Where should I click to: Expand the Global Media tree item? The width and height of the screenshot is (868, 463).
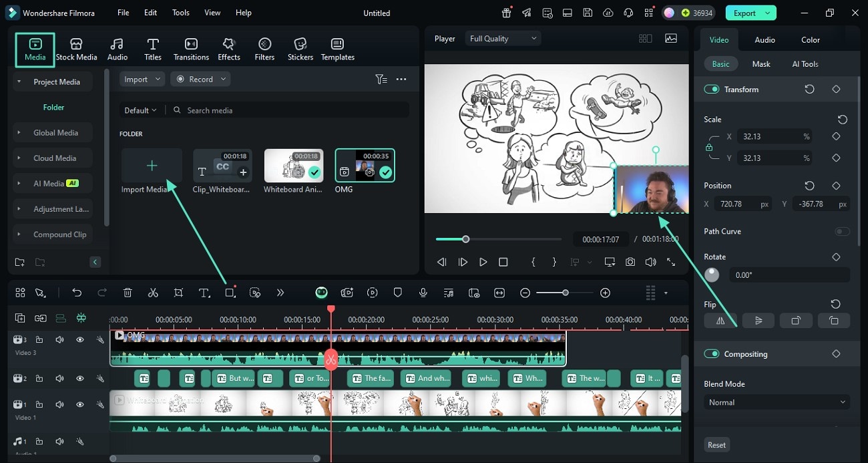(x=19, y=133)
